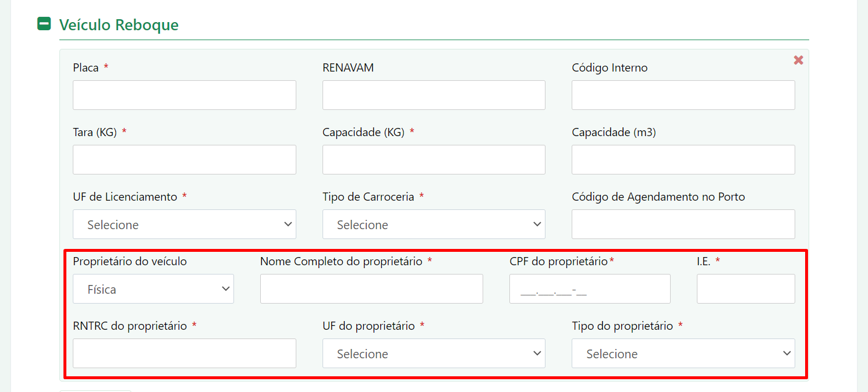Click Nome Completo do proprietário field
Image resolution: width=868 pixels, height=392 pixels.
371,288
